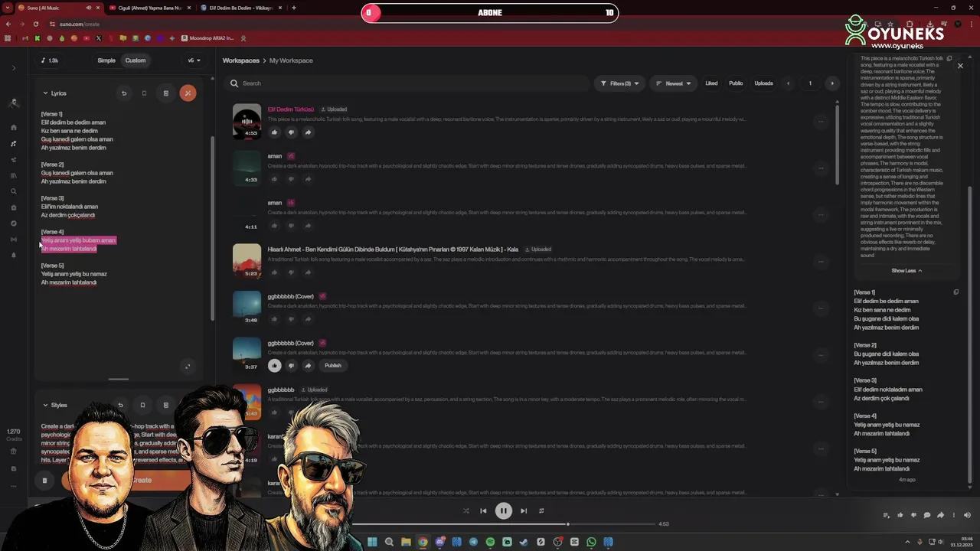Image resolution: width=980 pixels, height=551 pixels.
Task: Open the Search icon in the left sidebar
Action: click(14, 191)
